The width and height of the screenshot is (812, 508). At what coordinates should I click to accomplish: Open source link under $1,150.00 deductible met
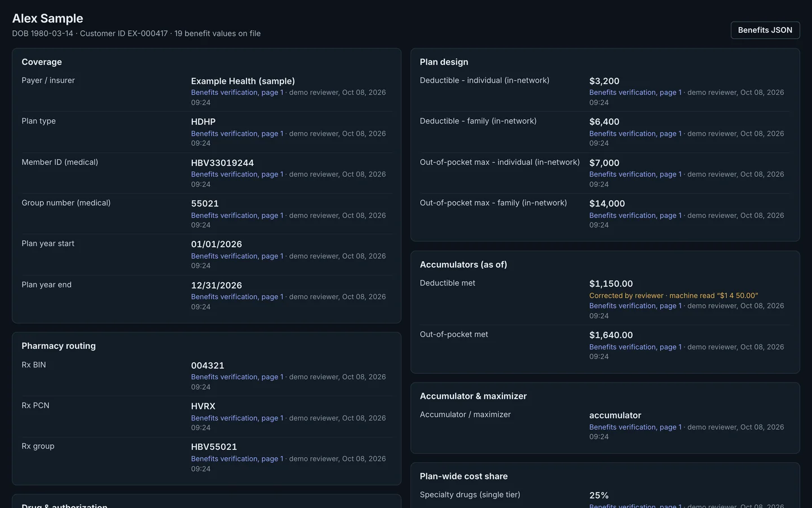click(636, 306)
